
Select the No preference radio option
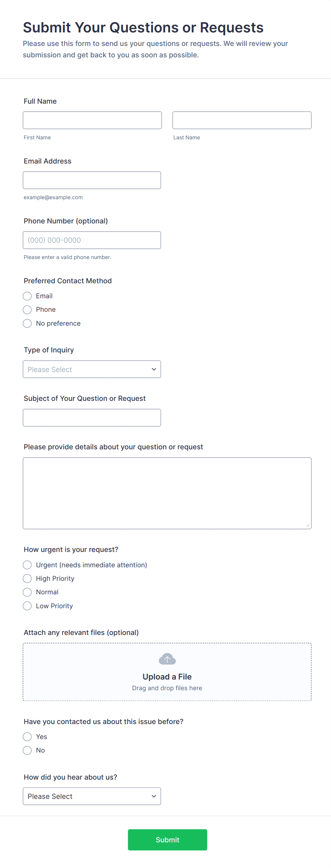click(27, 324)
